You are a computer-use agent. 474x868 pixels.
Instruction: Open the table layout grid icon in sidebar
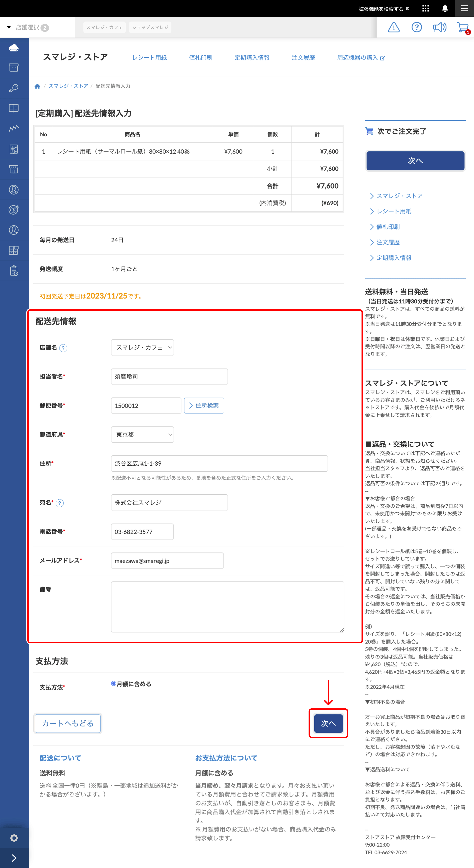[x=14, y=250]
